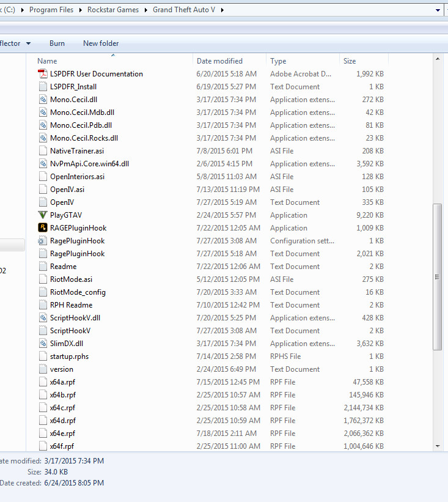448x502 pixels.
Task: Expand the Rockstar Games breadcrumb arrow
Action: tap(146, 10)
